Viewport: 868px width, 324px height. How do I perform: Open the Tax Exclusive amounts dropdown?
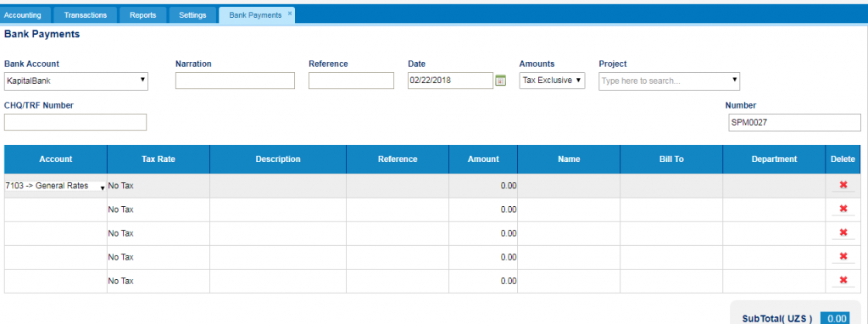[x=552, y=81]
